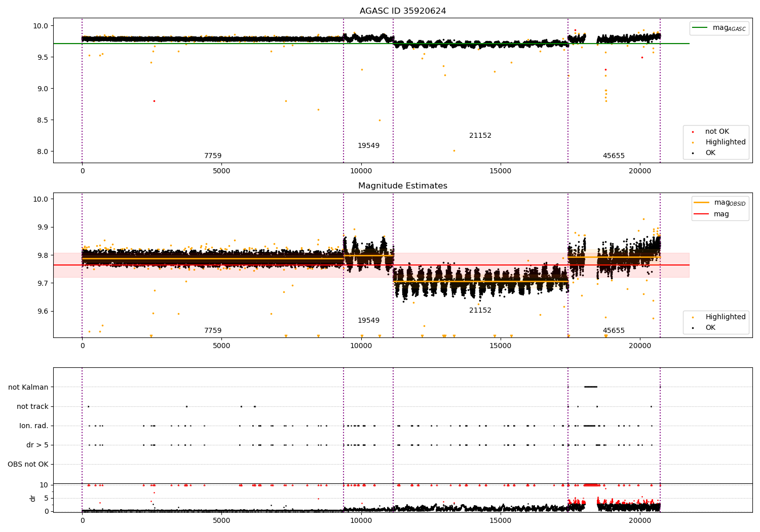Click OBSID label 7759 in Magnitude Estimates plot
Viewport: 760px width, 532px height.
(x=213, y=331)
